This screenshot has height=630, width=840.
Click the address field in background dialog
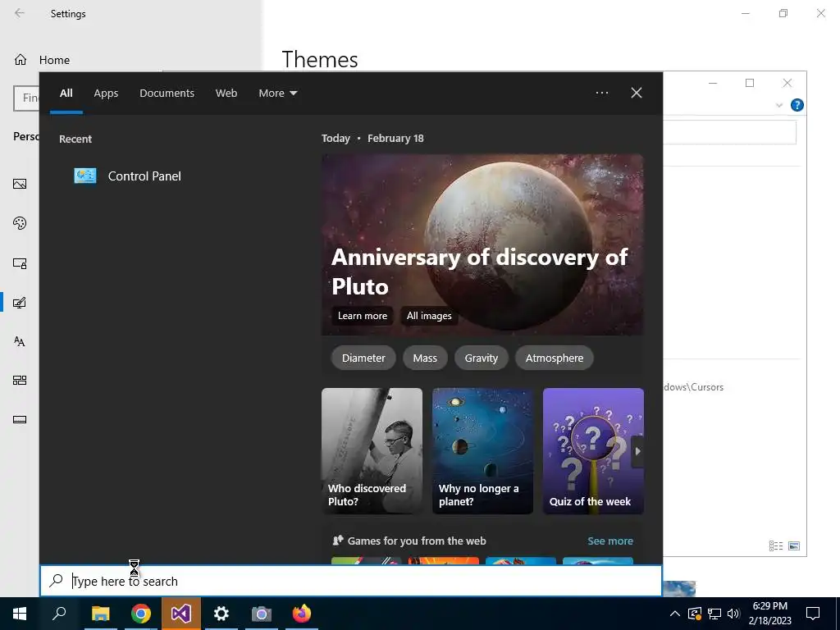(729, 132)
